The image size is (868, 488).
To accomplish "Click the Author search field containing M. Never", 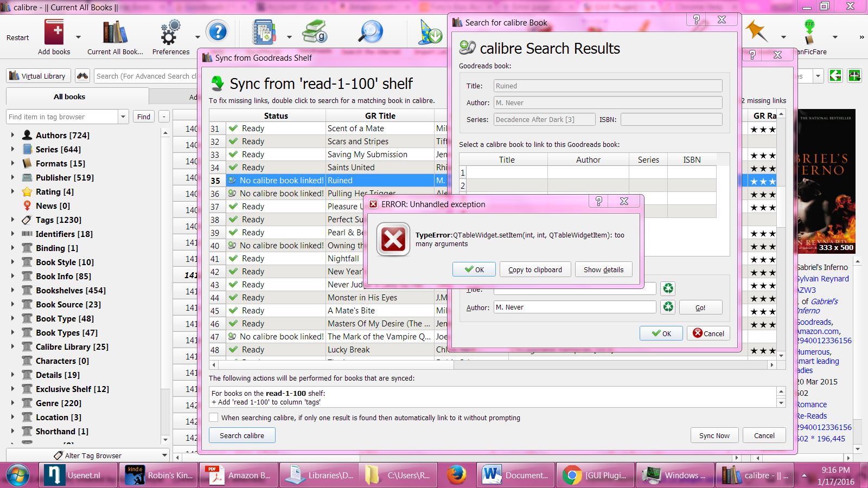I will 574,307.
